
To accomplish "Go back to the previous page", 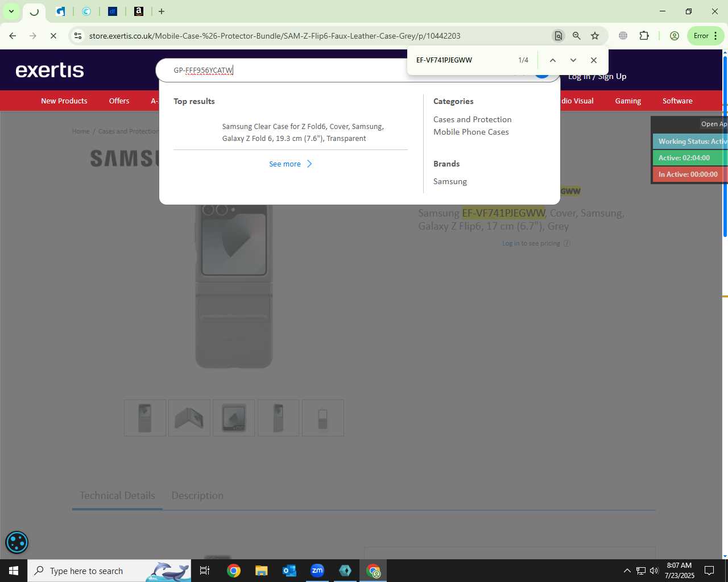I will [x=13, y=36].
